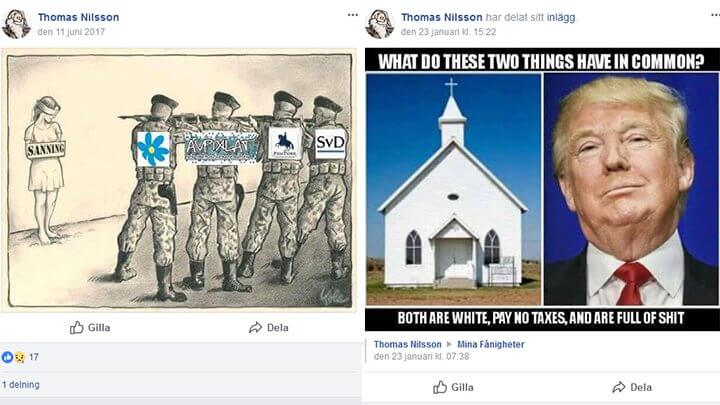The image size is (720, 405).
Task: View the '1 delning' shares list
Action: point(21,384)
